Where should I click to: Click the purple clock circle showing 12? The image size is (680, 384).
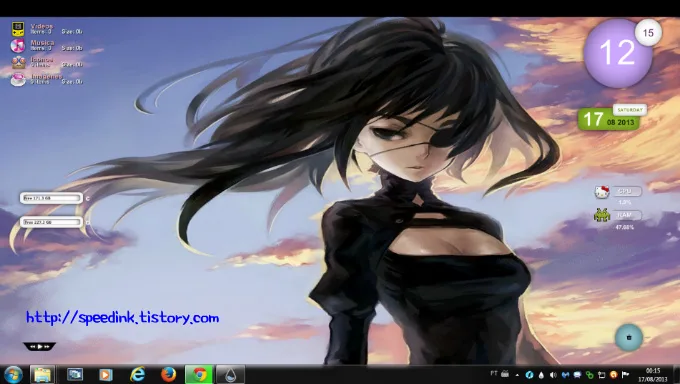pyautogui.click(x=617, y=54)
